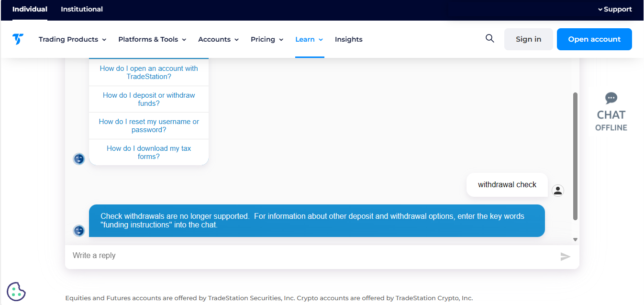Click the TradeStation logo icon
The width and height of the screenshot is (644, 305).
[18, 39]
